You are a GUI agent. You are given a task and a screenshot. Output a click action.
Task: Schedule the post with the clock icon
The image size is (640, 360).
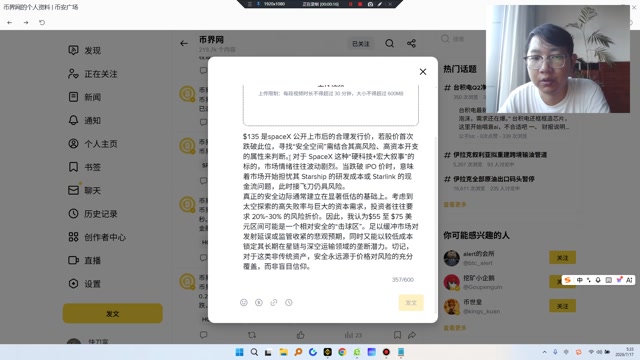(x=289, y=302)
